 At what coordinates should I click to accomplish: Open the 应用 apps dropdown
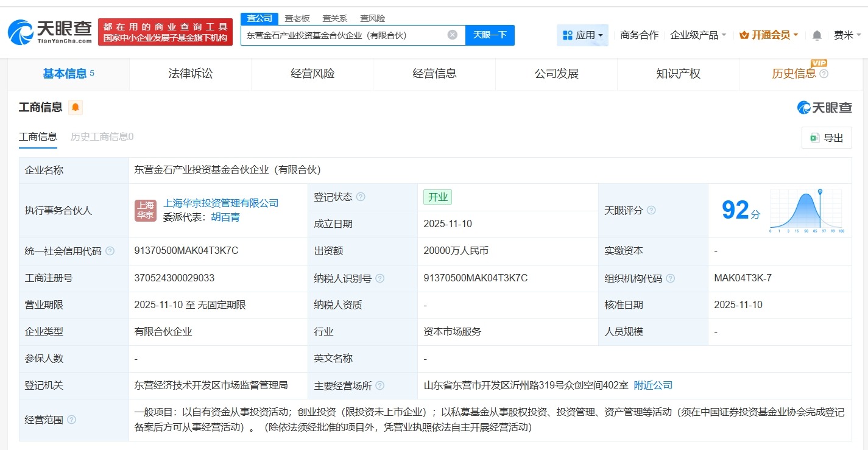[x=582, y=35]
